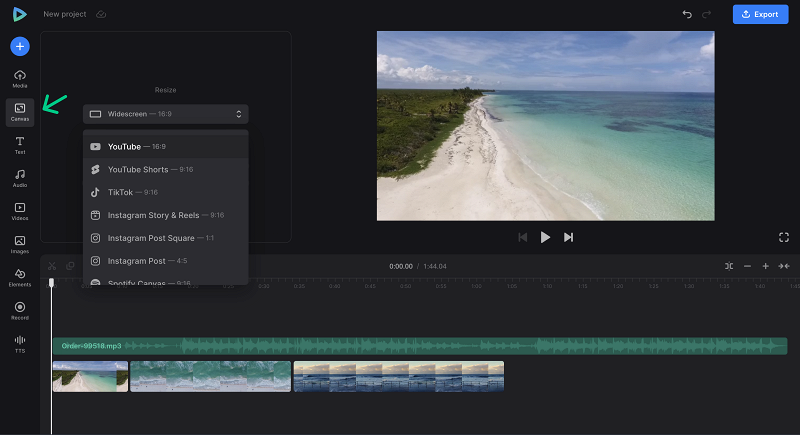Image resolution: width=800 pixels, height=435 pixels.
Task: Click the 1:00 mark on timeline ruler
Action: pos(476,286)
